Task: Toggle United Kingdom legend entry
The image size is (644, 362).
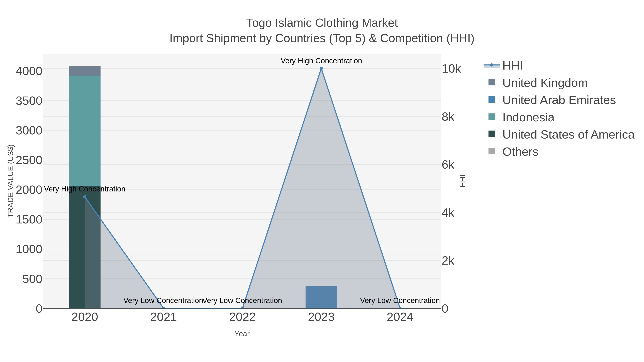Action: tap(538, 83)
